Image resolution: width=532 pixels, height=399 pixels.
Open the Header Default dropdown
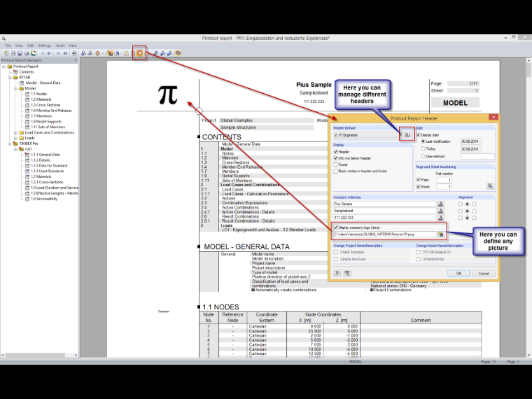coord(368,134)
